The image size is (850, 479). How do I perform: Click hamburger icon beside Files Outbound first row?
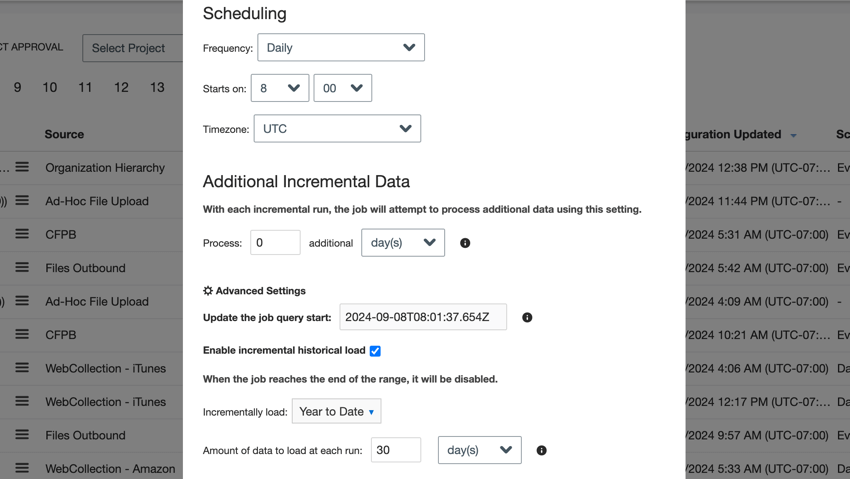click(x=22, y=268)
